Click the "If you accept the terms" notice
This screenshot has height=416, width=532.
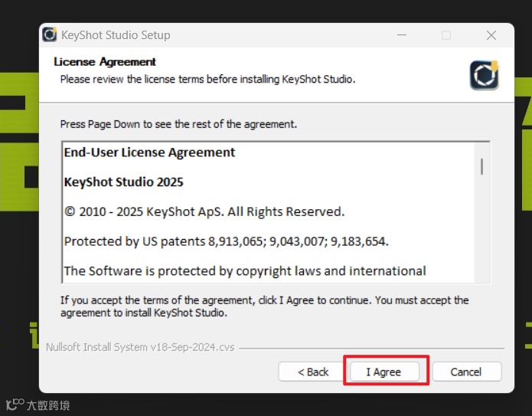pyautogui.click(x=264, y=306)
